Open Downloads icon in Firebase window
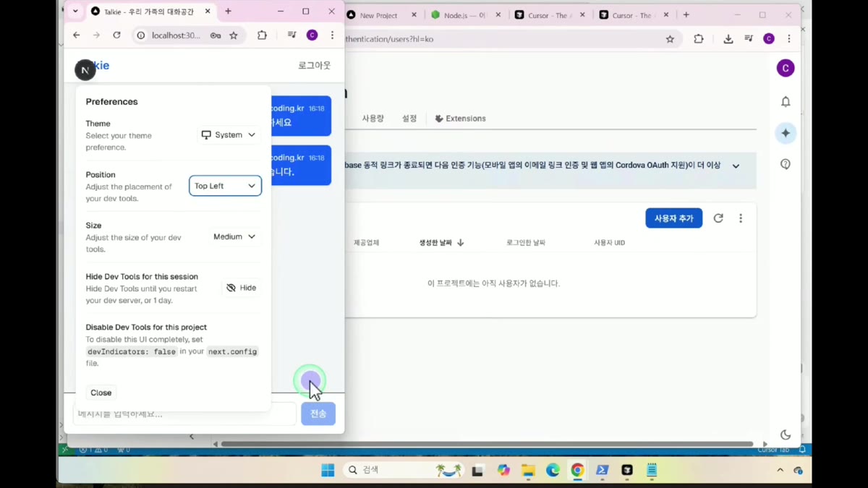This screenshot has height=488, width=868. tap(728, 39)
